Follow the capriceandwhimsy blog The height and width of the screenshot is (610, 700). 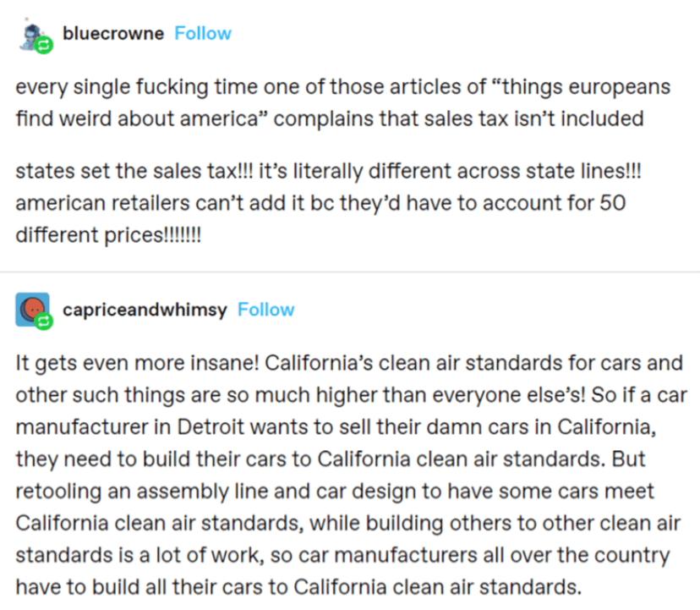[x=265, y=310]
